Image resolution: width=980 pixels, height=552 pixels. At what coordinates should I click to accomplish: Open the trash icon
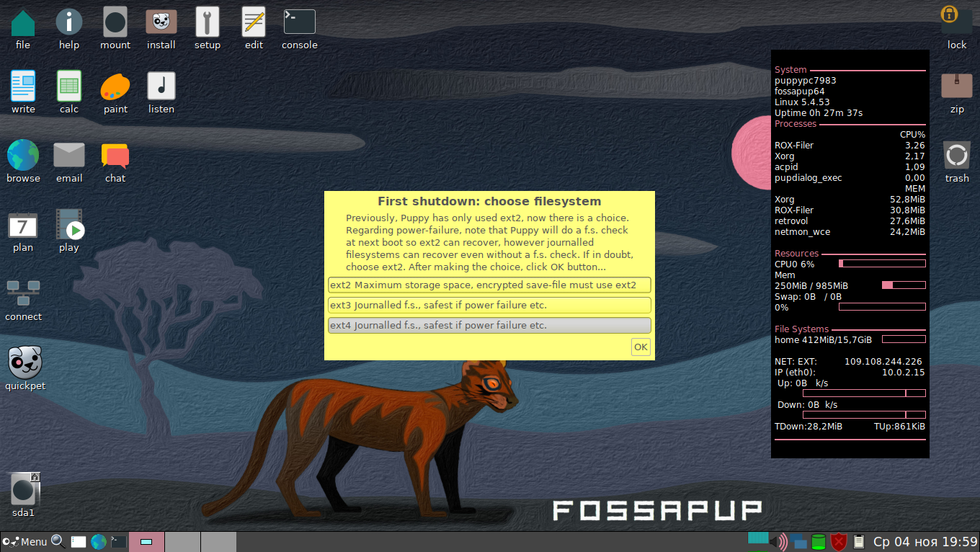tap(957, 156)
